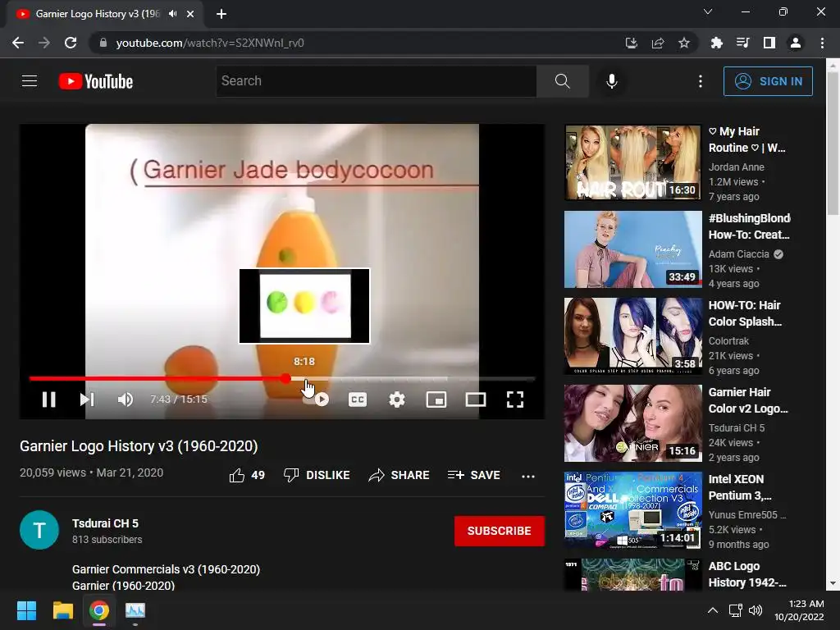Mute tab via speaker icon
Image resolution: width=840 pixels, height=630 pixels.
pos(172,14)
